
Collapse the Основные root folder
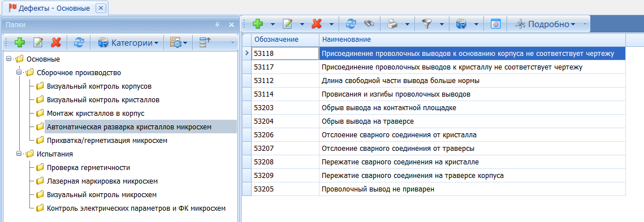click(x=9, y=59)
